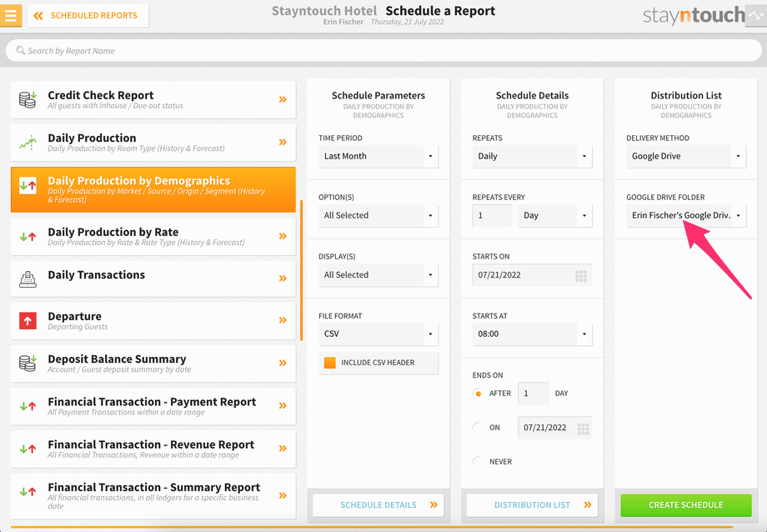
Task: Open the Repeats Daily dropdown
Action: [532, 156]
